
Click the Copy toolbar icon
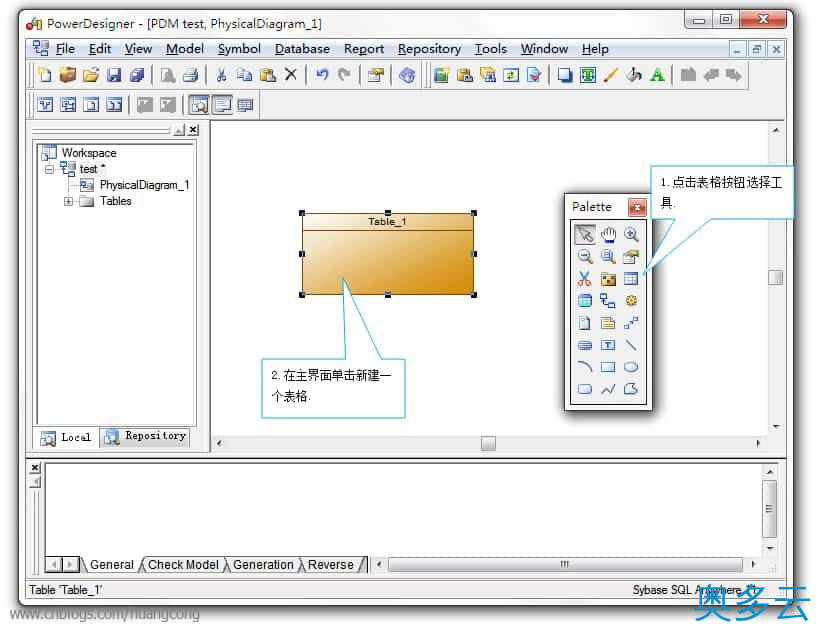click(x=245, y=75)
